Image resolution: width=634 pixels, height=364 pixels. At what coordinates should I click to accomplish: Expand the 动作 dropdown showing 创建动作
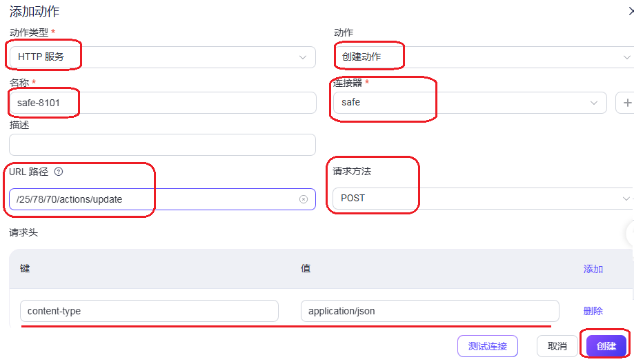483,57
